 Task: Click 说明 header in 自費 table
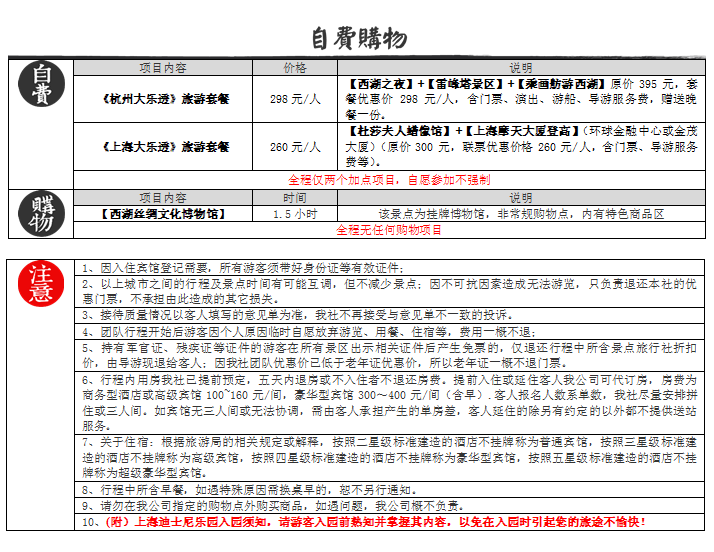point(521,68)
